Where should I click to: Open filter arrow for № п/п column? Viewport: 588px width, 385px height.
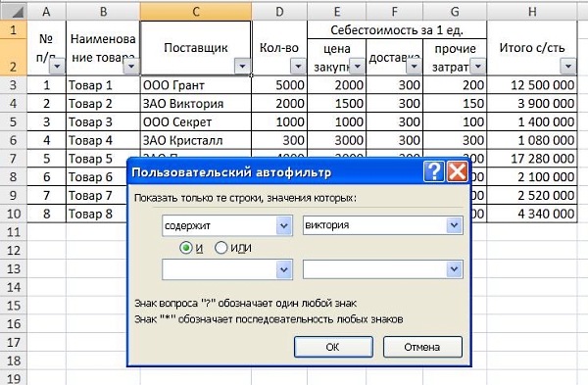click(57, 67)
